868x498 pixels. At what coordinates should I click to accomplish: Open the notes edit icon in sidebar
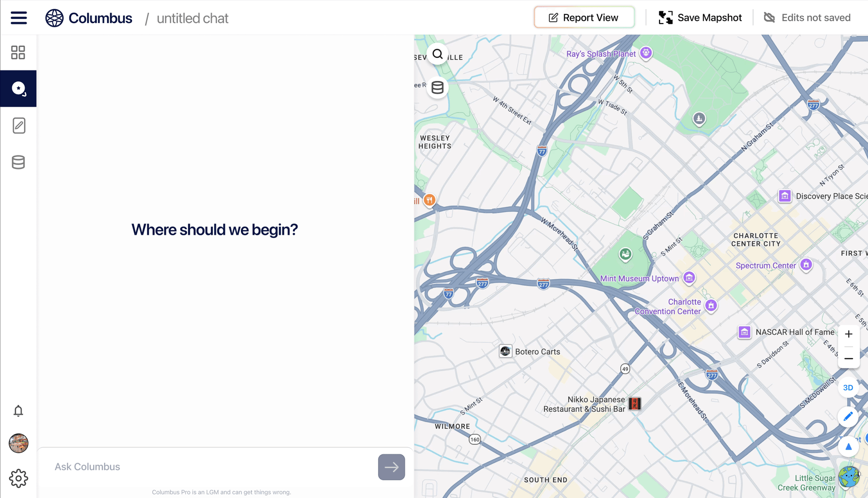click(19, 126)
